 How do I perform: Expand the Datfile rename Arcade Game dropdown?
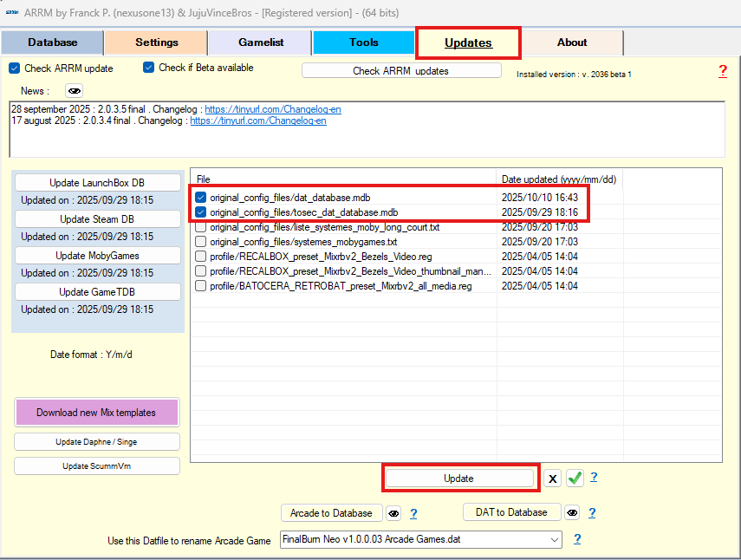[x=554, y=540]
